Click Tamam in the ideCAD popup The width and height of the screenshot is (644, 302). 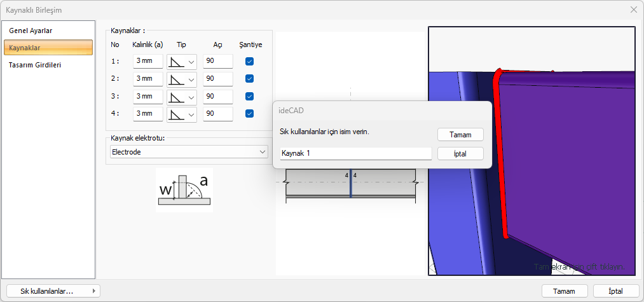(x=460, y=135)
